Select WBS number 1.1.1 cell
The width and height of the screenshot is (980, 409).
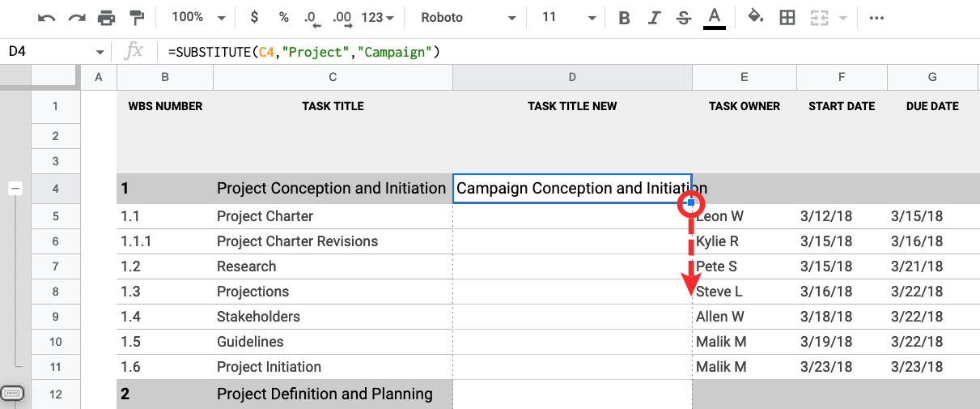[165, 241]
